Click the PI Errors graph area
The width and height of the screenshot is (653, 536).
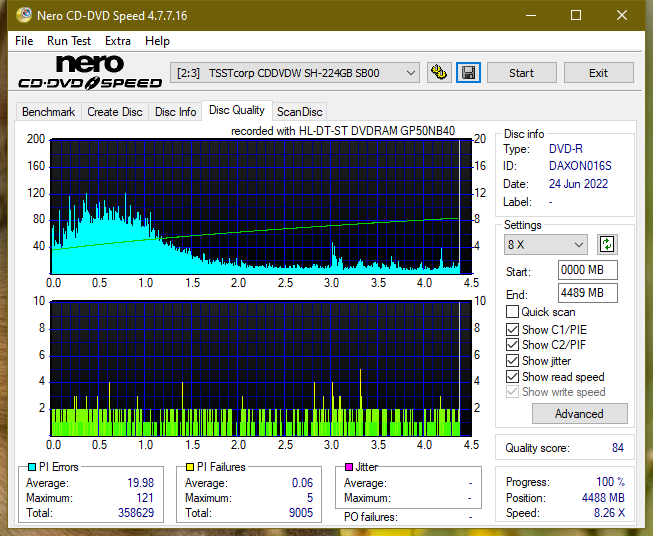(x=261, y=207)
